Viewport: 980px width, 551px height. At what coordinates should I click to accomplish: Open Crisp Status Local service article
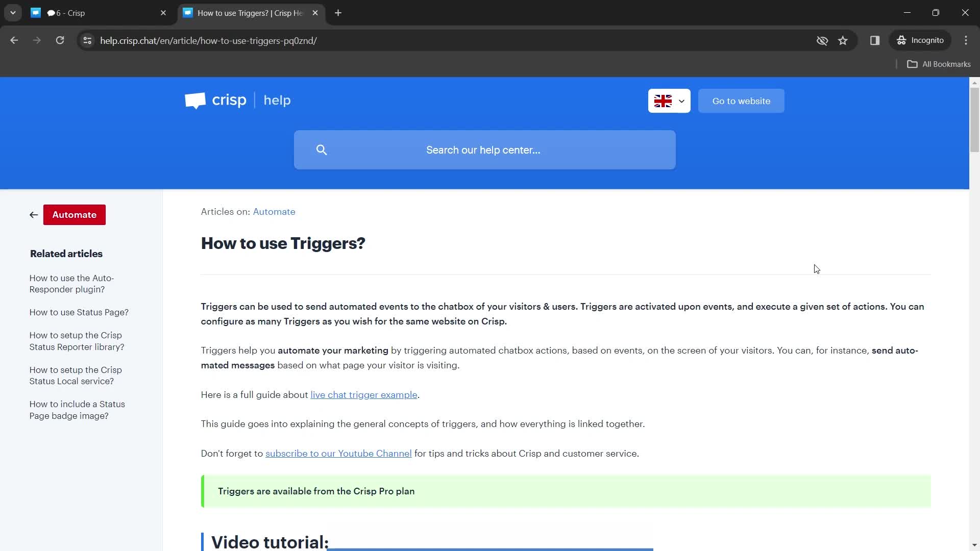(x=76, y=375)
